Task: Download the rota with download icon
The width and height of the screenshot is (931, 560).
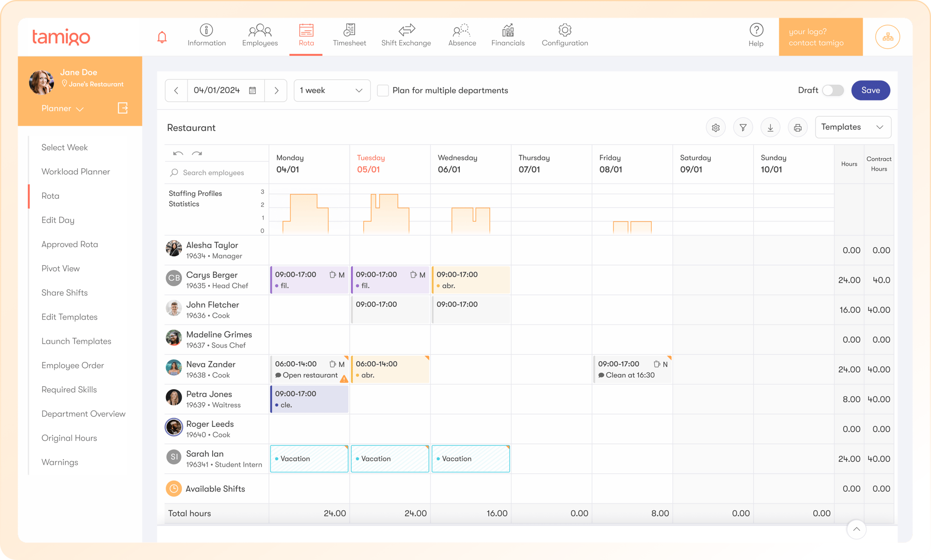Action: [x=770, y=128]
